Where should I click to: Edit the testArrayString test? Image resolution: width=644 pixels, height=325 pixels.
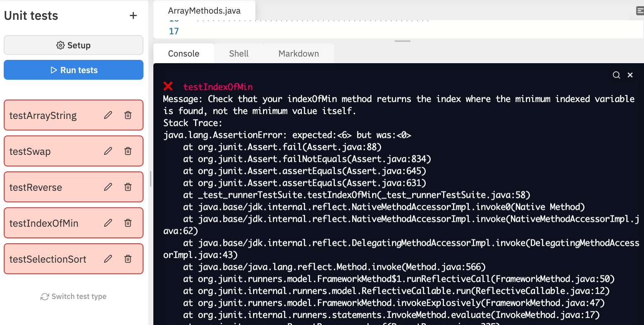tap(108, 115)
